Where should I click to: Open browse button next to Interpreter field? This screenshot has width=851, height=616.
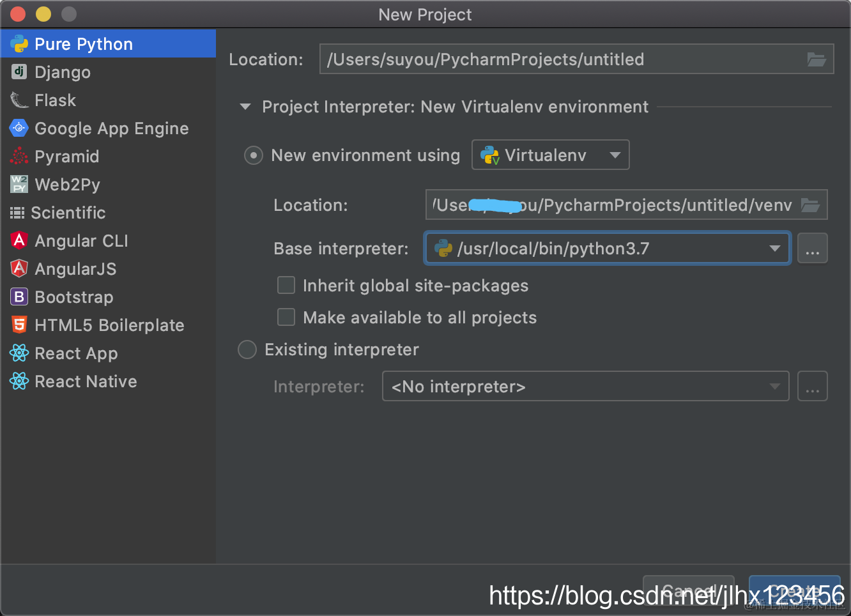click(x=813, y=387)
